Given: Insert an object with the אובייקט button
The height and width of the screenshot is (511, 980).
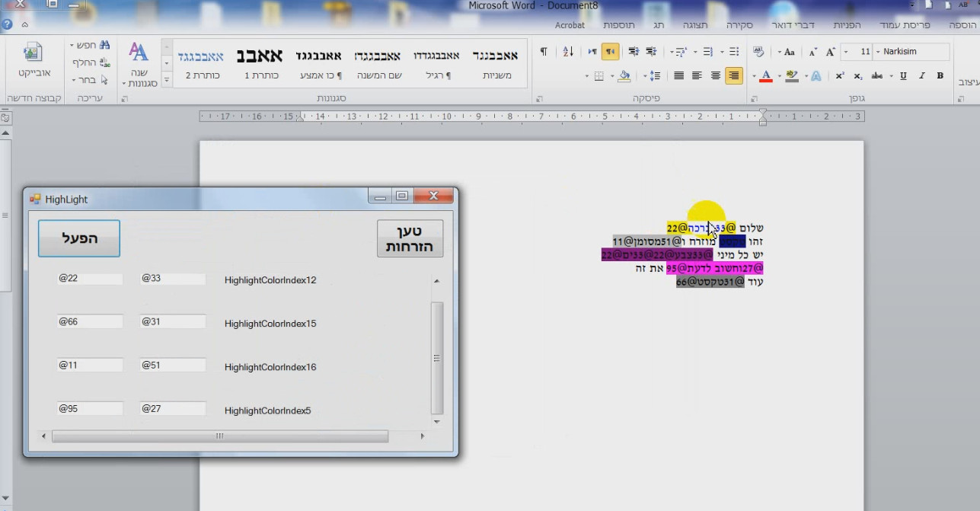Looking at the screenshot, I should point(34,61).
